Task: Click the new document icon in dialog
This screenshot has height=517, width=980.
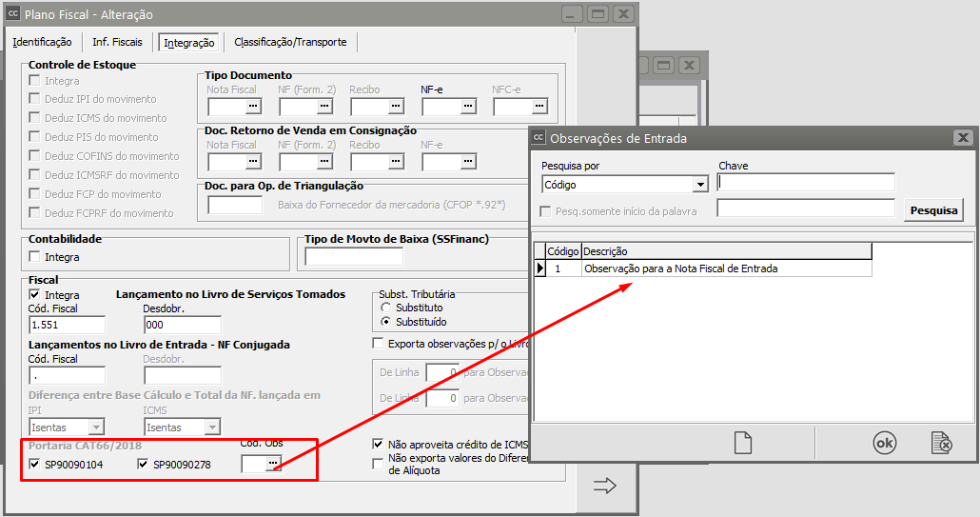Action: pos(742,443)
